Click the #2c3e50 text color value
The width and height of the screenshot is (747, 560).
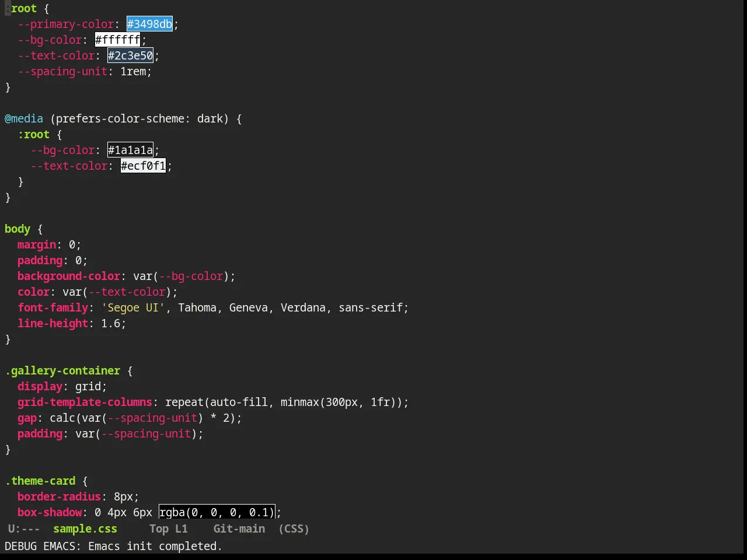pyautogui.click(x=130, y=55)
